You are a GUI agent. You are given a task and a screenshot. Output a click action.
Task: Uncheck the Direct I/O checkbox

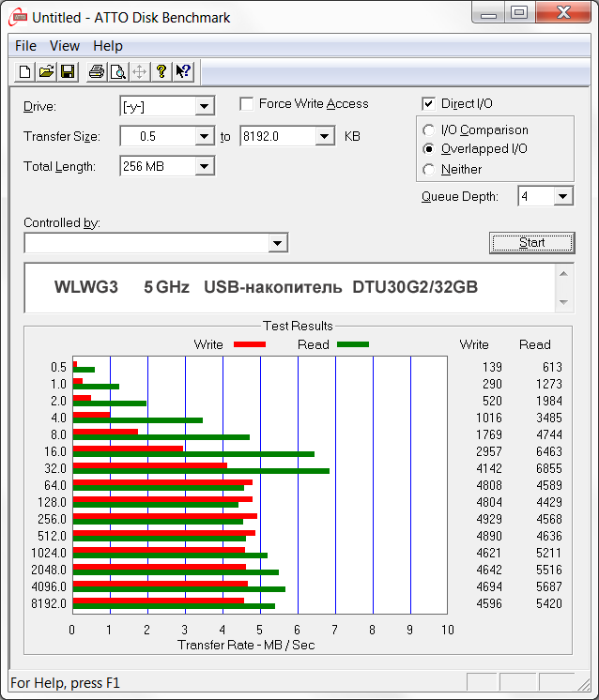coord(429,104)
